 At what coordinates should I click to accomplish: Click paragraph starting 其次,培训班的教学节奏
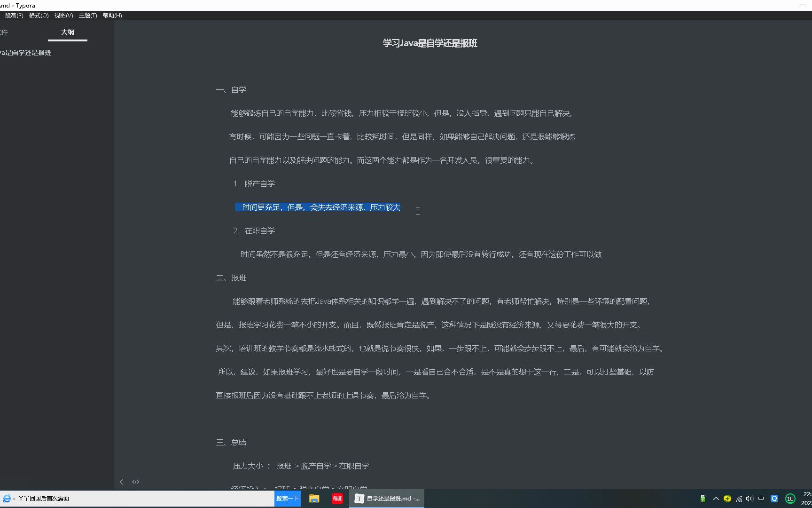click(x=441, y=348)
